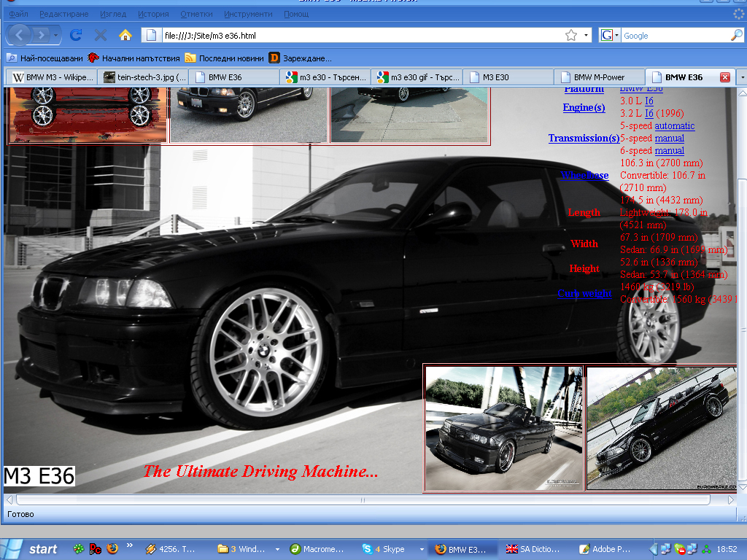This screenshot has height=560, width=747.
Task: Click the page icon in the address bar
Action: [152, 35]
